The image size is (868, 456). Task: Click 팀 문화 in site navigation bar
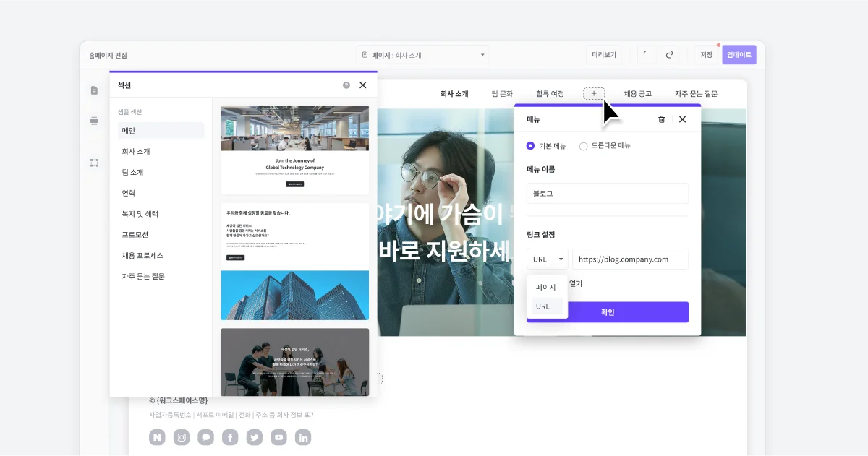point(502,94)
